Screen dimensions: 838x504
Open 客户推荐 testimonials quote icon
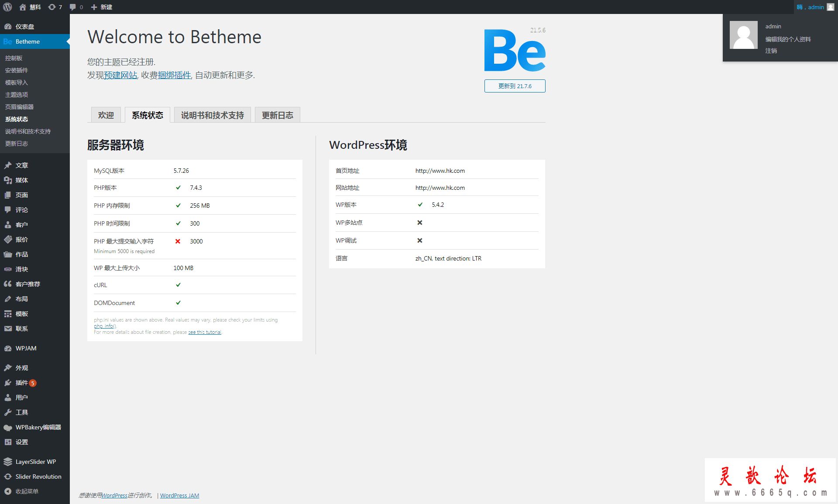click(x=8, y=284)
